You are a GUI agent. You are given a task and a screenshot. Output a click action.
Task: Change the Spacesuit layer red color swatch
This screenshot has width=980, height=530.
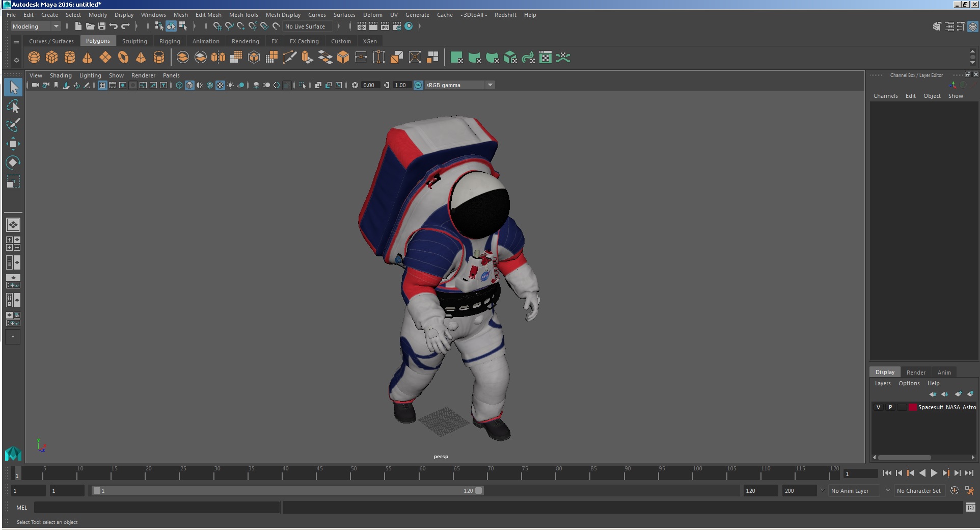(913, 407)
